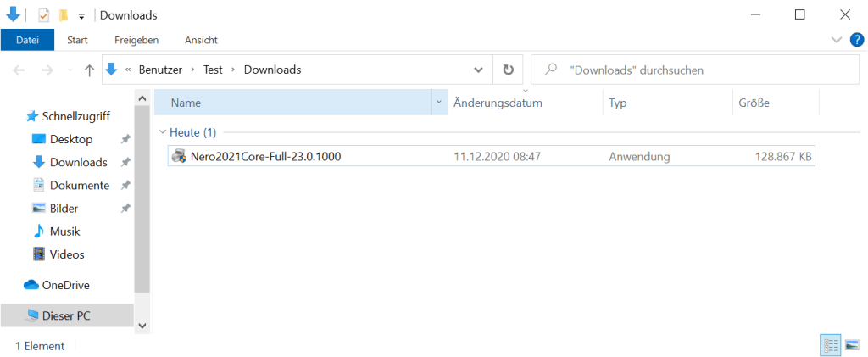
Task: Switch to details view layout
Action: point(830,344)
